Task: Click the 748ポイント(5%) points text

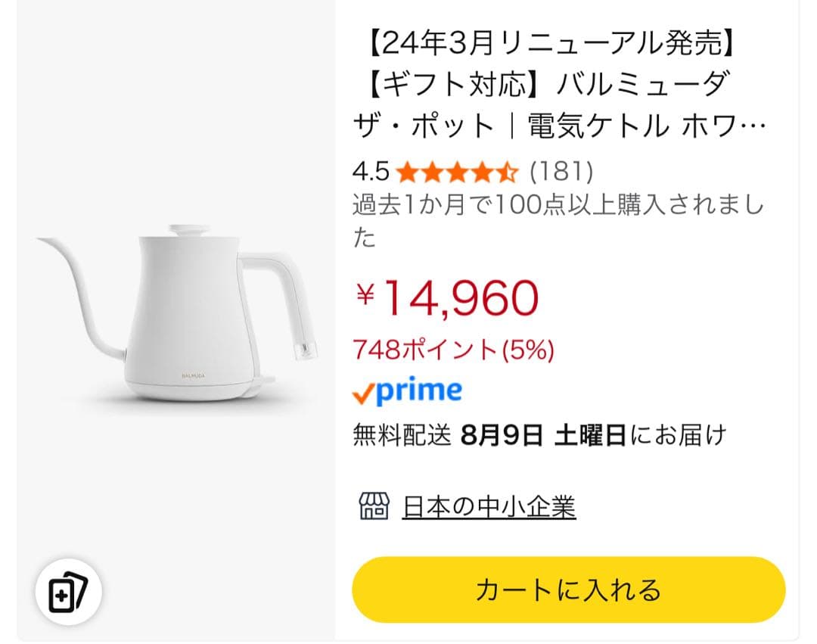Action: click(x=453, y=349)
